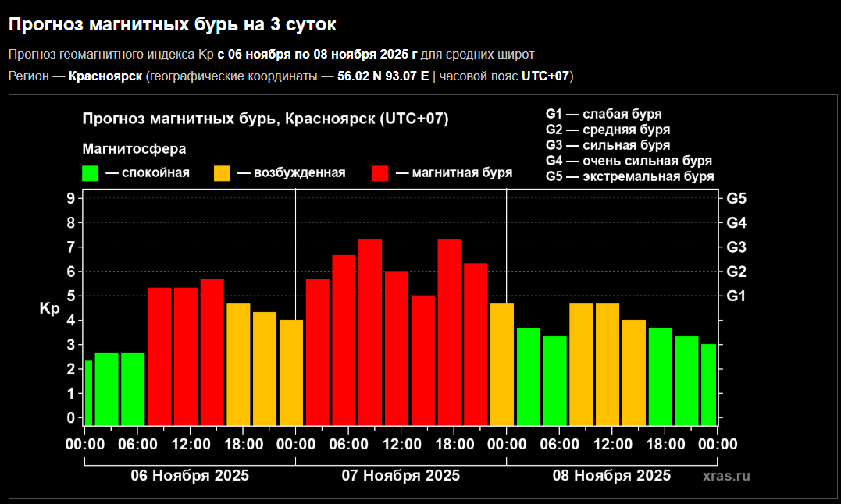Screen dimensions: 841x504
Task: Click the shortest red bar on 07 November
Action: click(423, 360)
